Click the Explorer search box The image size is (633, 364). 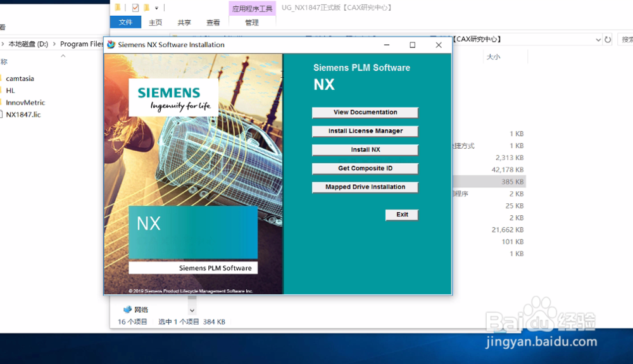pos(625,39)
